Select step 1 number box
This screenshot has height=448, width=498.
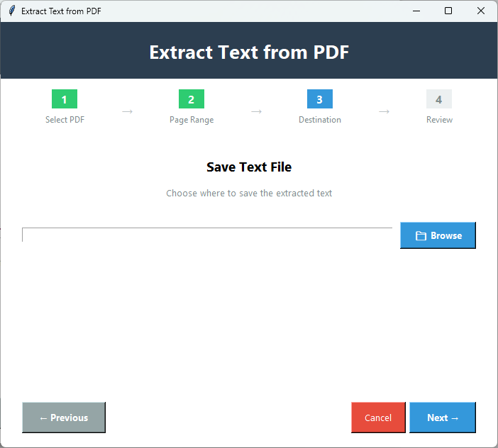(65, 99)
